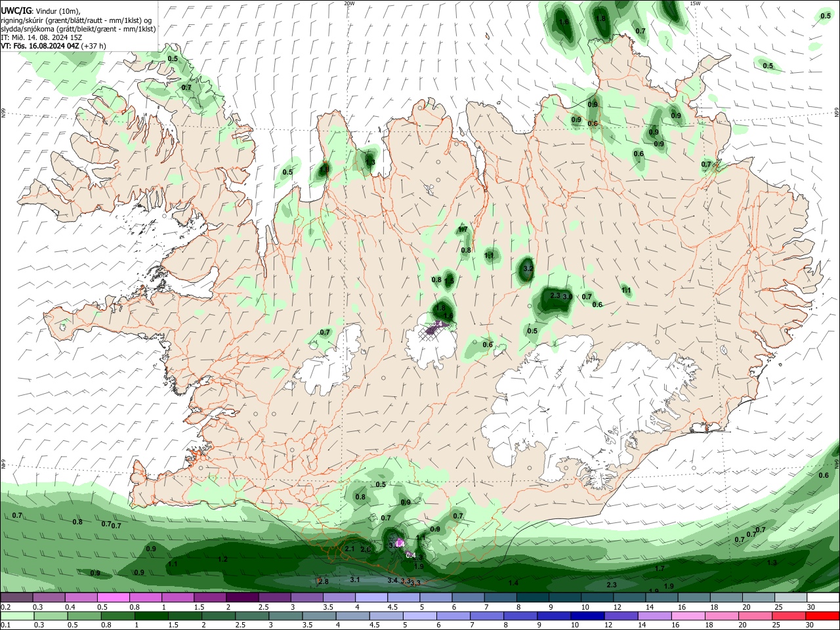The width and height of the screenshot is (840, 630).
Task: Click the dark teal snow swatch labelled 8
Action: point(534,597)
